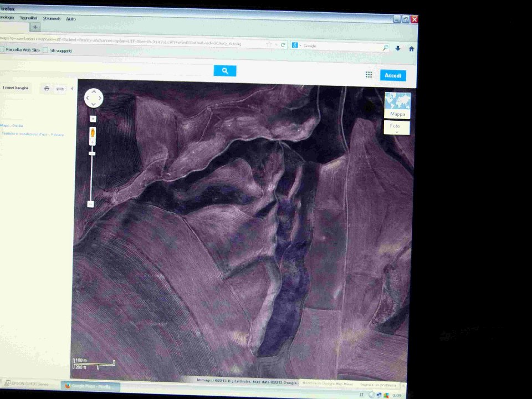Click the magnifier in Firefox search box
Viewport: 532px width, 399px height.
tap(385, 48)
